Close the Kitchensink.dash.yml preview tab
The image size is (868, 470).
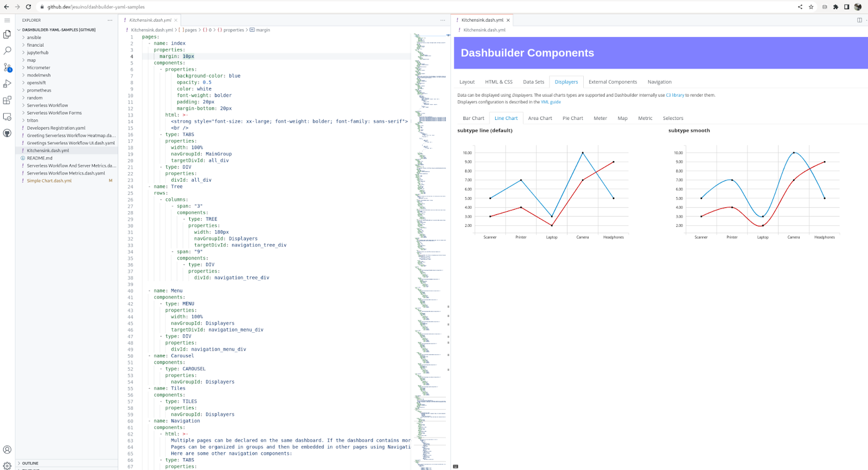[x=508, y=20]
